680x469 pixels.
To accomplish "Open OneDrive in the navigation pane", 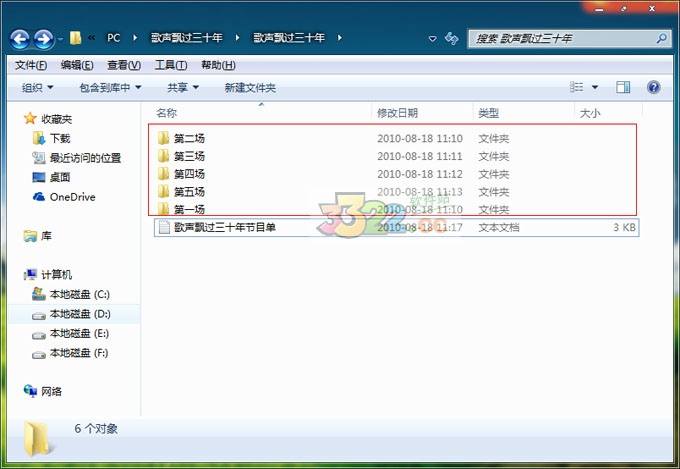I will tap(64, 197).
